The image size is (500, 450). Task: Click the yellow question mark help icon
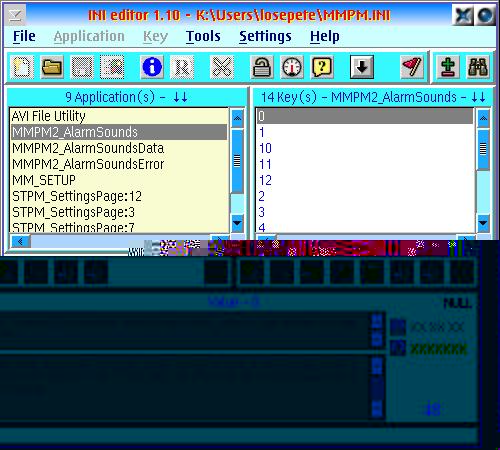coord(322,67)
